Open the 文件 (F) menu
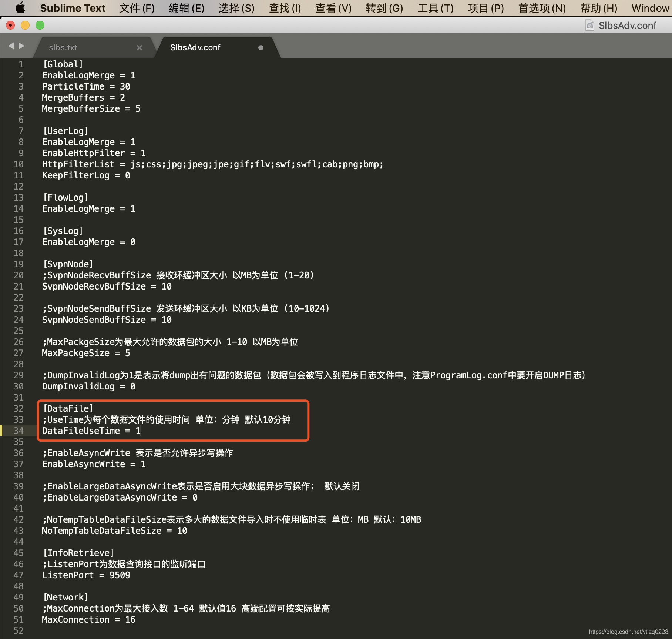Viewport: 672px width, 639px height. click(x=137, y=8)
